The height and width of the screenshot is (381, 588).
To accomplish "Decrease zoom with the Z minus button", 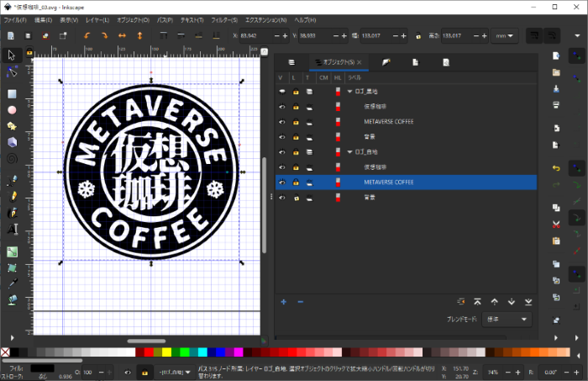I will (x=508, y=373).
